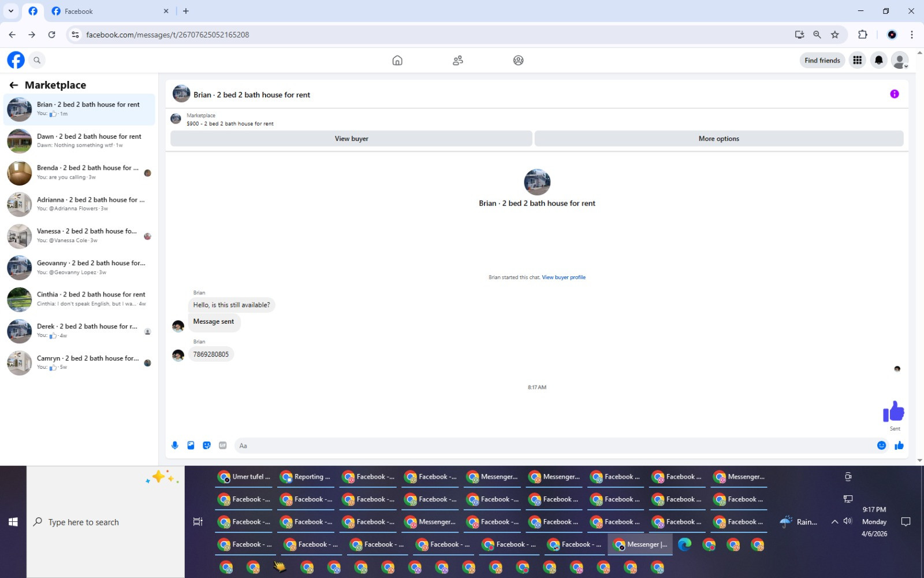This screenshot has height=578, width=924.
Task: Click the Facebook logo icon
Action: (x=16, y=60)
